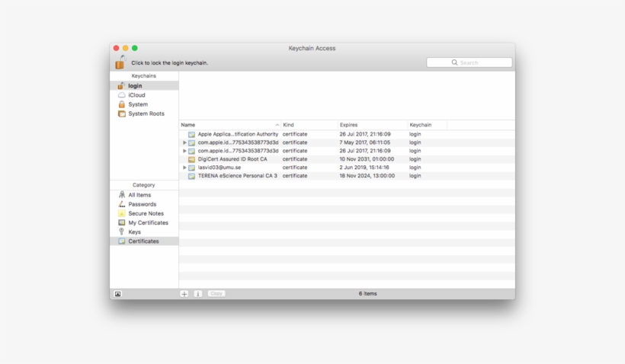
Task: Click the info button in bottom bar
Action: [x=197, y=293]
